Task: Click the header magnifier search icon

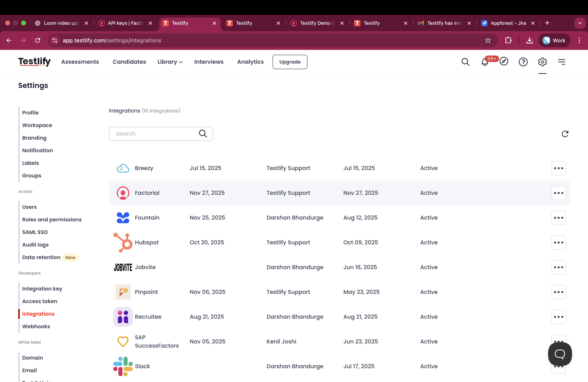Action: click(x=465, y=62)
